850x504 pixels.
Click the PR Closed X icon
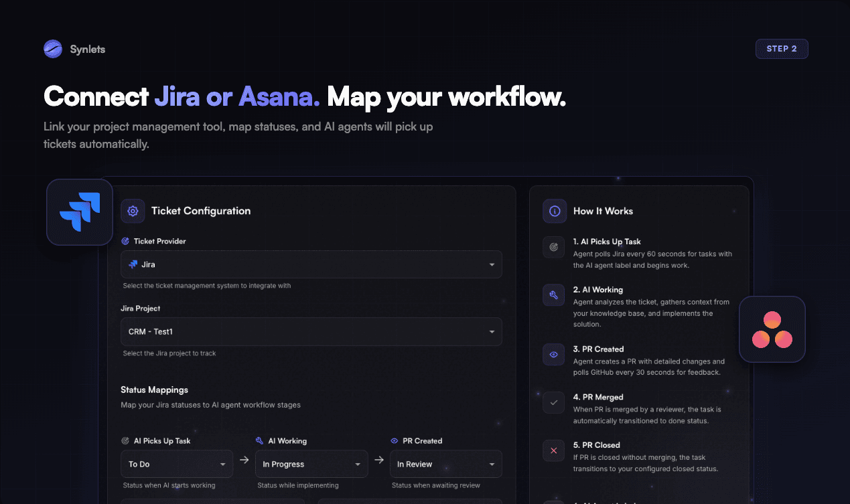[x=553, y=450]
